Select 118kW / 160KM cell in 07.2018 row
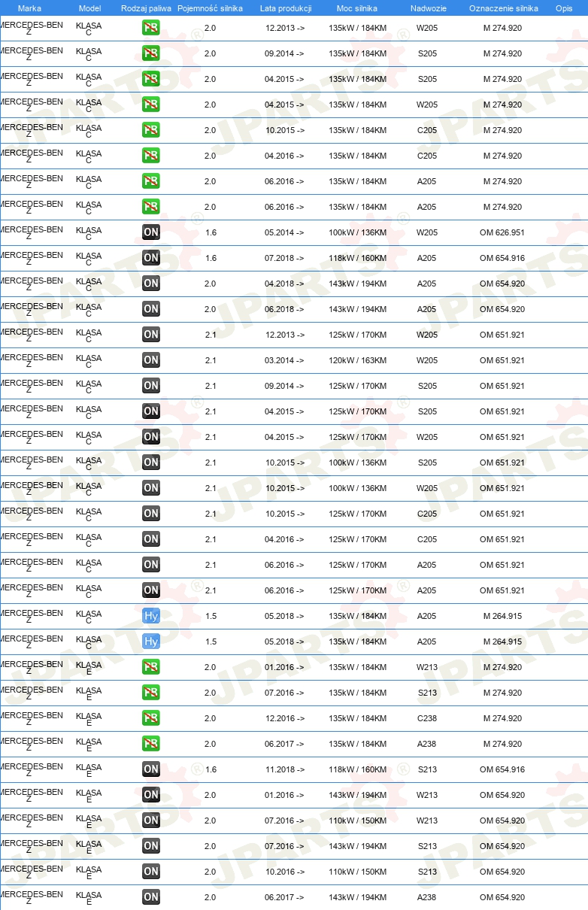This screenshot has height=910, width=588. 358,259
